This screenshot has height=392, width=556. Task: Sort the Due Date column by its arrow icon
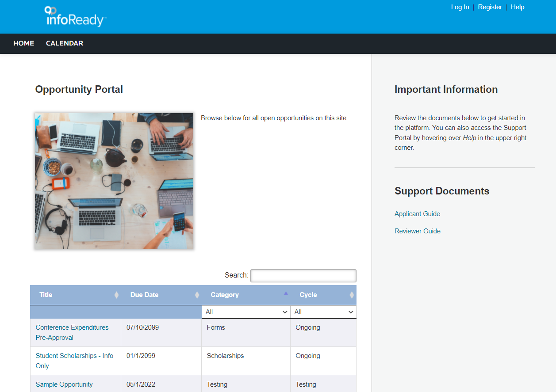tap(196, 295)
